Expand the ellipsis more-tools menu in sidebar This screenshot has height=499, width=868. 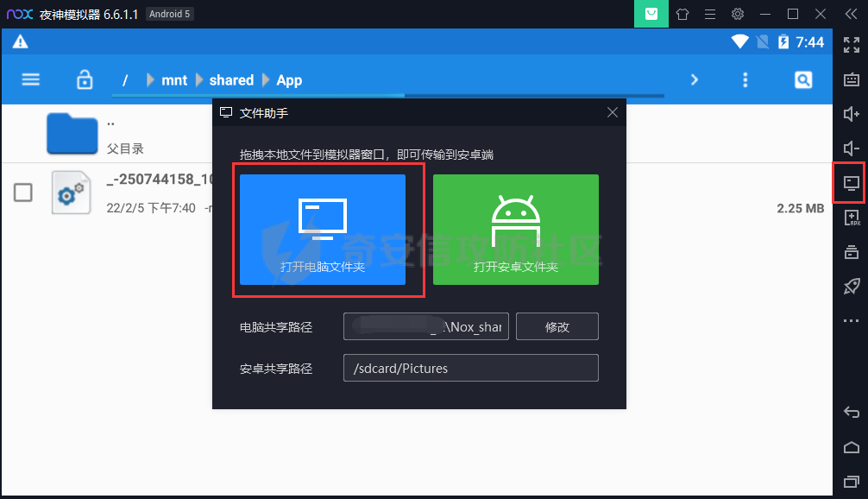(x=851, y=320)
